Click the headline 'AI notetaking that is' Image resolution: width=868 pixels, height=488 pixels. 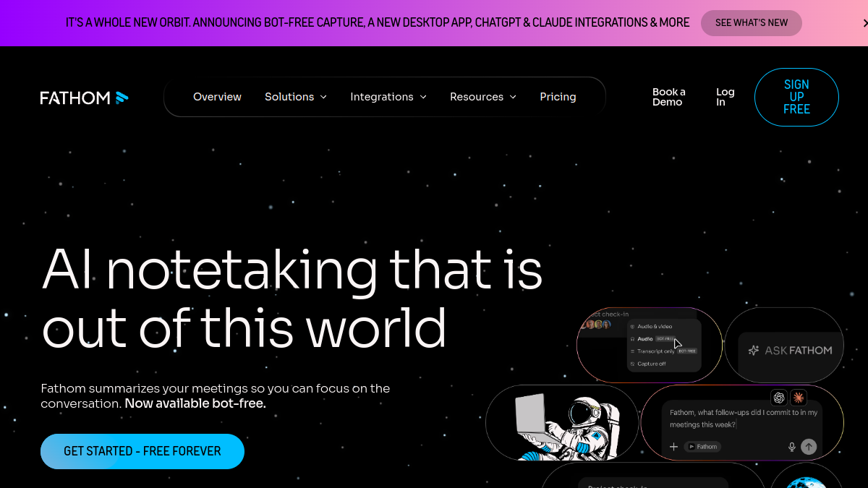(x=292, y=269)
